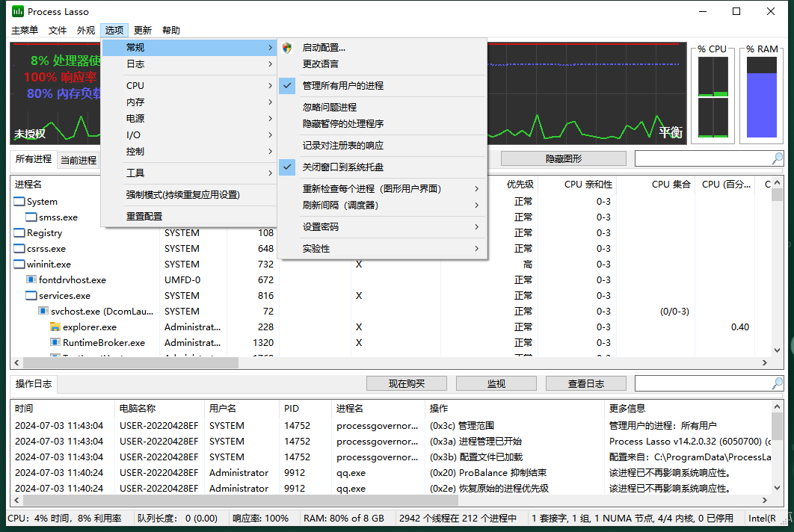Select 重置配置 menu entry
The image size is (794, 532).
coord(189,217)
